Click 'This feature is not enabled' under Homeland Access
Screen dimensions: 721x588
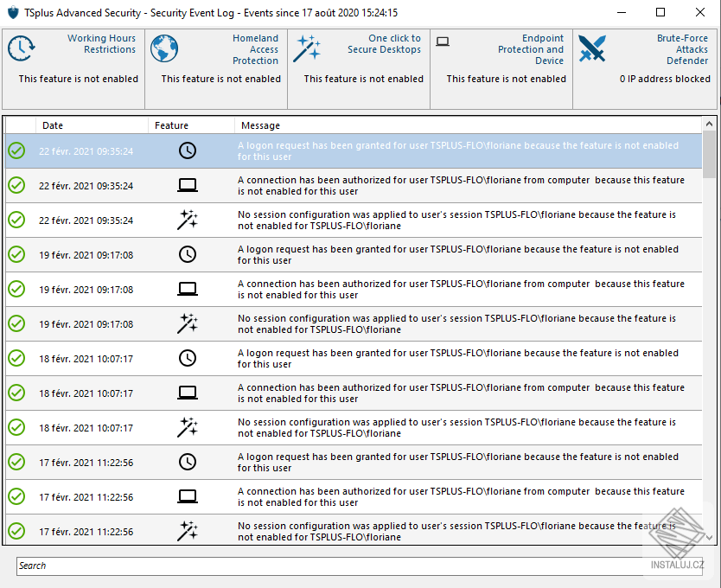(x=220, y=79)
